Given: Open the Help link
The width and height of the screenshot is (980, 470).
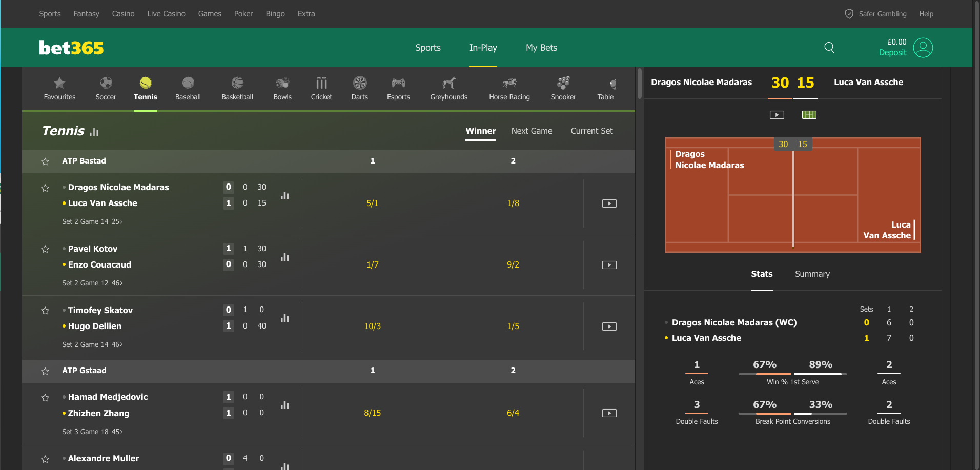Looking at the screenshot, I should click(926, 14).
